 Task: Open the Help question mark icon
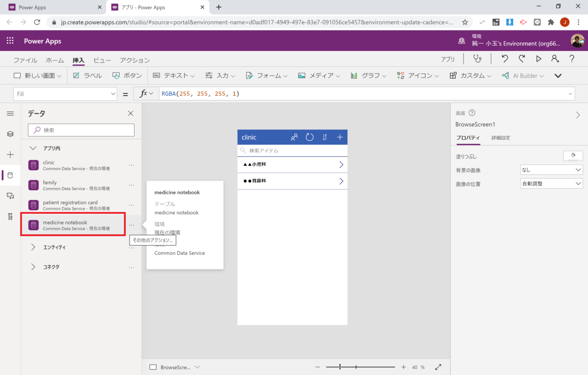572,59
